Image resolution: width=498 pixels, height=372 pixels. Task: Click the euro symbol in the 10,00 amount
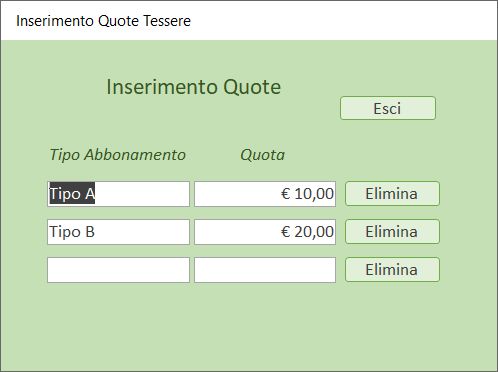point(286,194)
